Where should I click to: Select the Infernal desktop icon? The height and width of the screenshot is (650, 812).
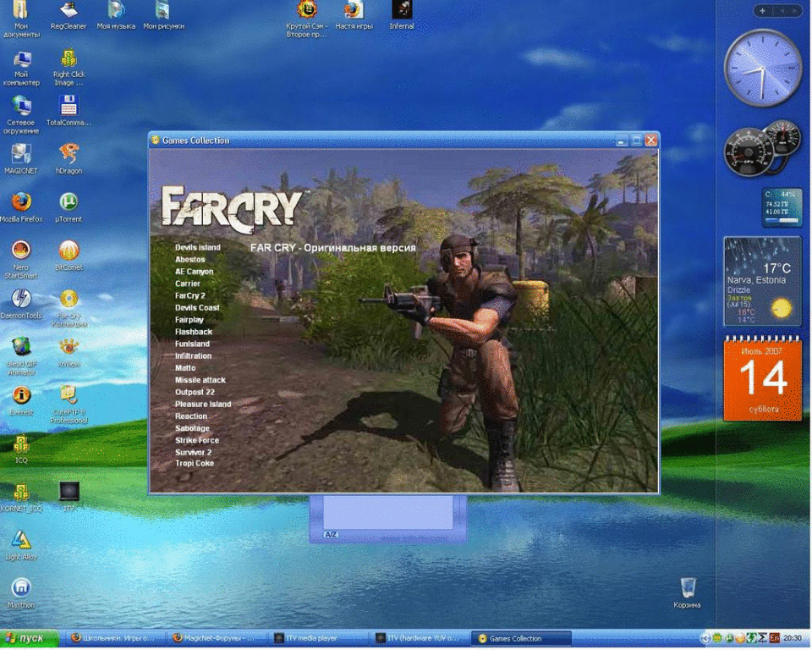tap(402, 15)
